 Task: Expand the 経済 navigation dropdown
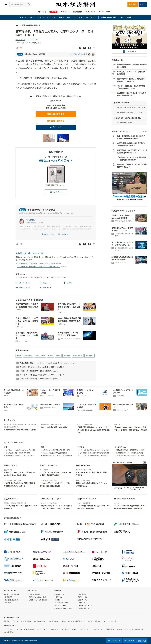61,17
